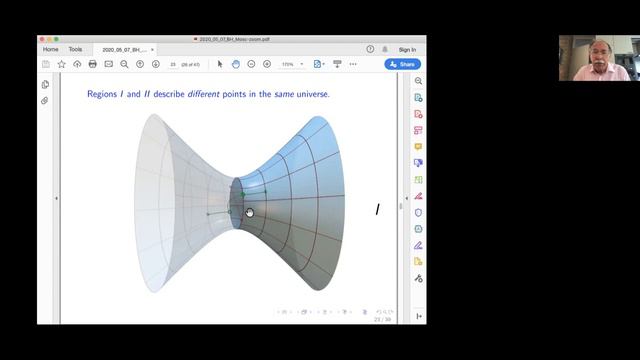This screenshot has height=360, width=640.
Task: Open the more tools ellipsis menu
Action: click(x=353, y=64)
